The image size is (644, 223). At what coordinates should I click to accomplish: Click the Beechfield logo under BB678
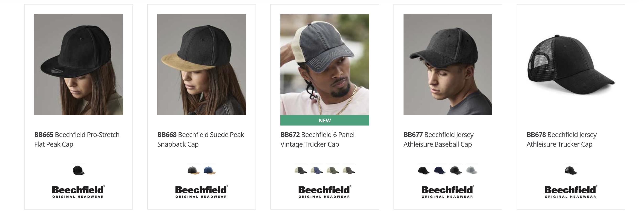click(571, 192)
